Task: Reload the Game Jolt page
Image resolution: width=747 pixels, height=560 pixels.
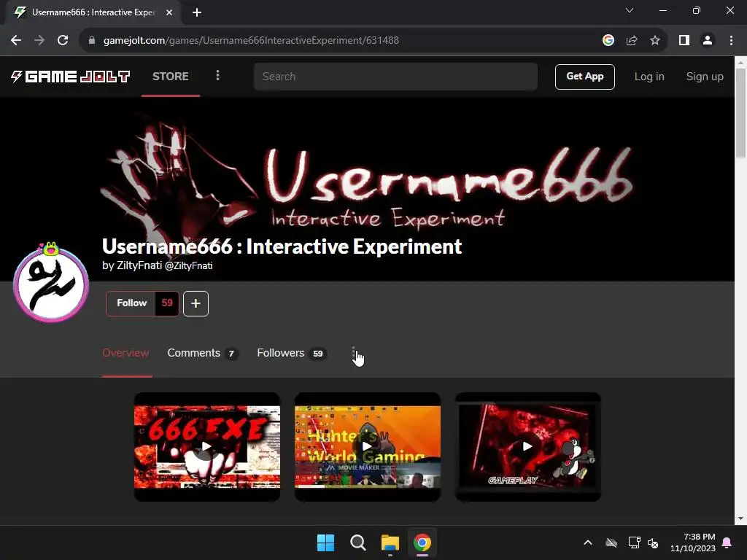Action: click(x=63, y=41)
